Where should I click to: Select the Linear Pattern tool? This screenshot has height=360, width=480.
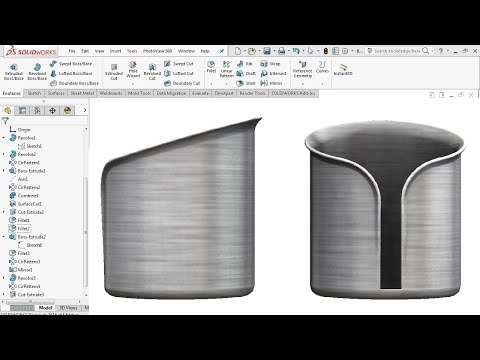[227, 69]
